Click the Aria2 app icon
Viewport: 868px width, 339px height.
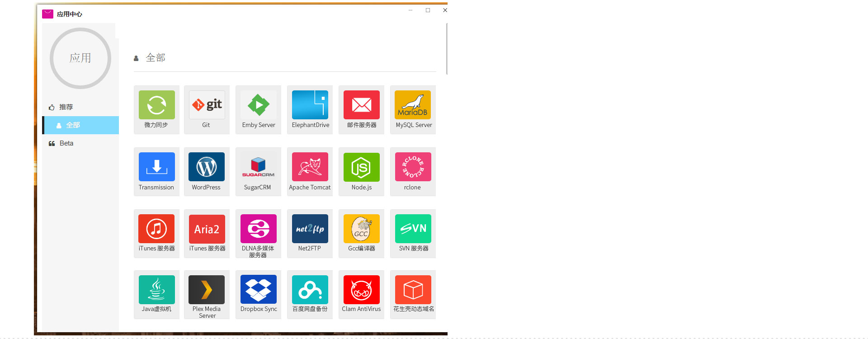207,229
